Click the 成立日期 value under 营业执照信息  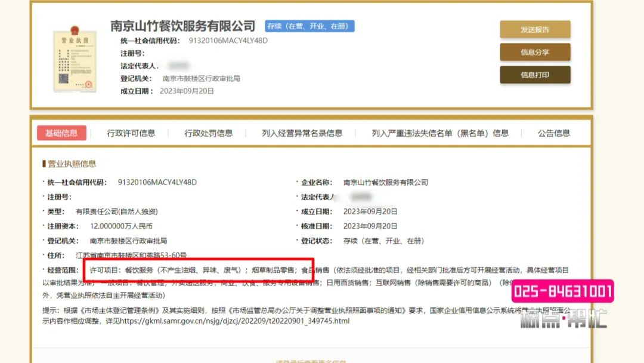pyautogui.click(x=370, y=211)
